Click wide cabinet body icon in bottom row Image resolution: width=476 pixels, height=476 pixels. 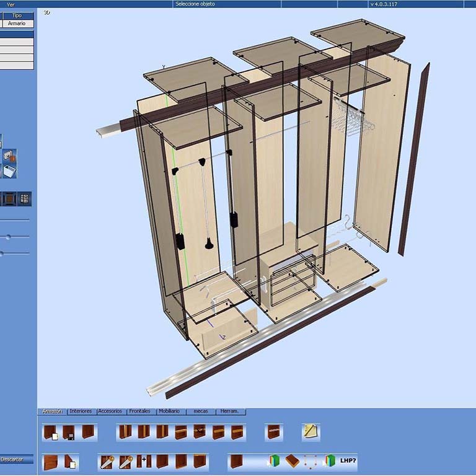tap(51, 462)
